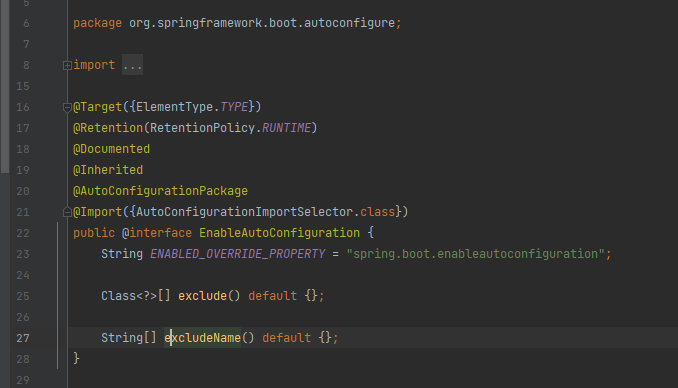Viewport: 678px width, 388px height.
Task: Expand the folded import block
Action: 67,66
